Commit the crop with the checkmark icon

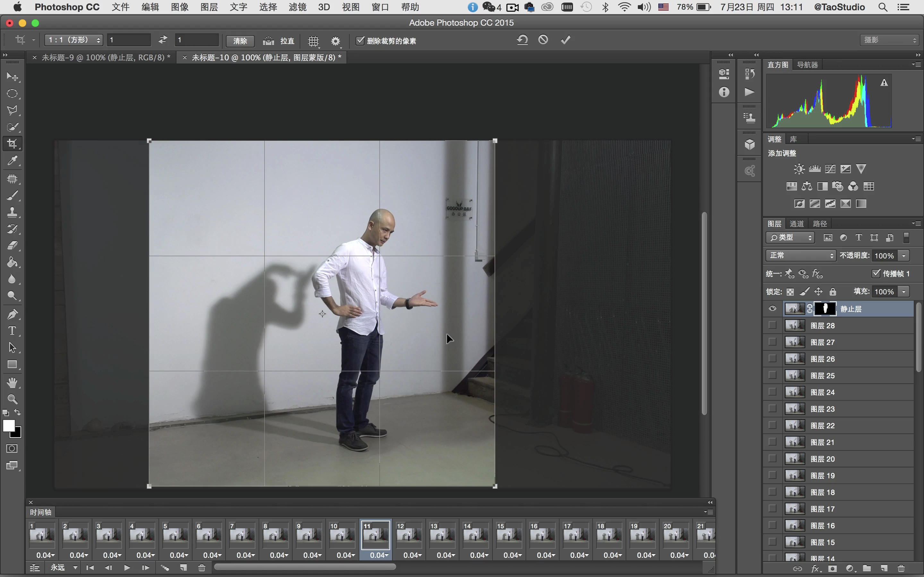(566, 40)
